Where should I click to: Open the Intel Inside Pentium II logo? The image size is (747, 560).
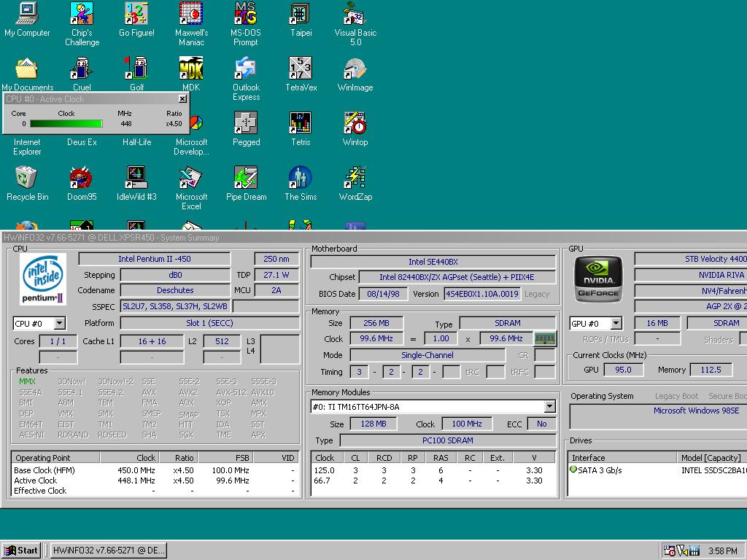pos(43,279)
